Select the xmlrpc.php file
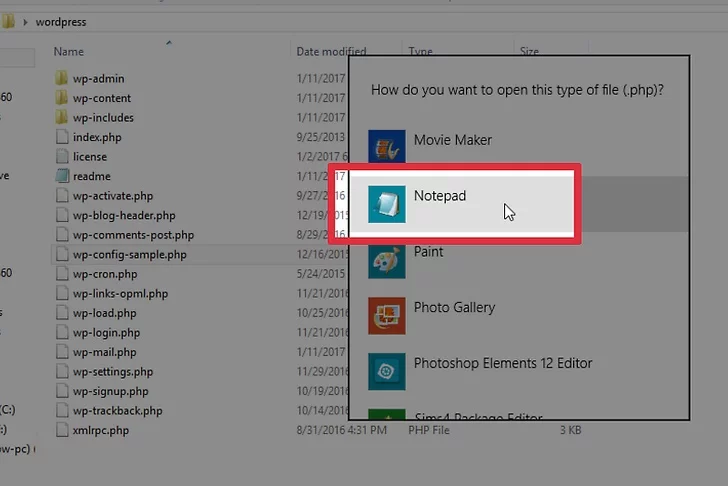The image size is (728, 486). 100,430
